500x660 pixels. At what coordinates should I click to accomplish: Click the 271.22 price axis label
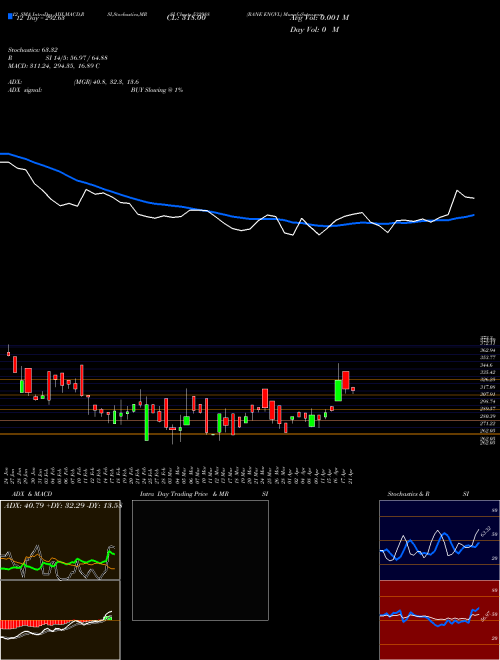point(487,424)
